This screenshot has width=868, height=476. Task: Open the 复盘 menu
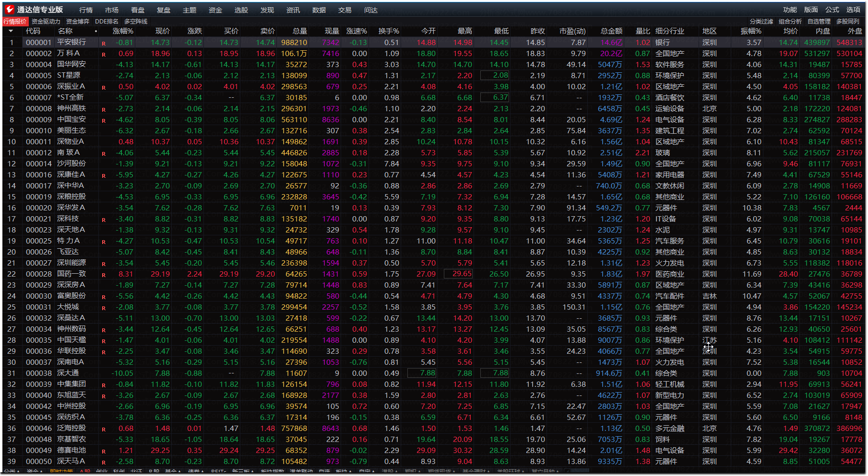[x=164, y=10]
